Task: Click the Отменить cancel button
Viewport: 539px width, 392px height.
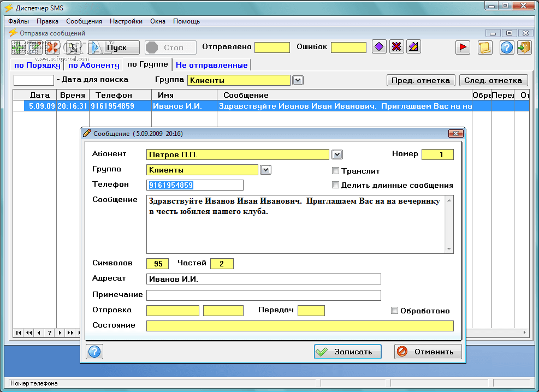Action: click(x=428, y=352)
